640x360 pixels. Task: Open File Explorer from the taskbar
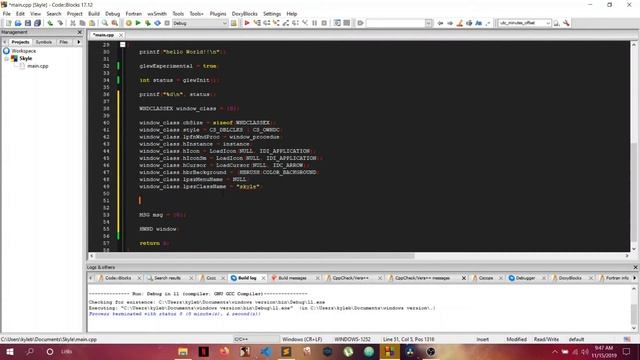point(183,351)
